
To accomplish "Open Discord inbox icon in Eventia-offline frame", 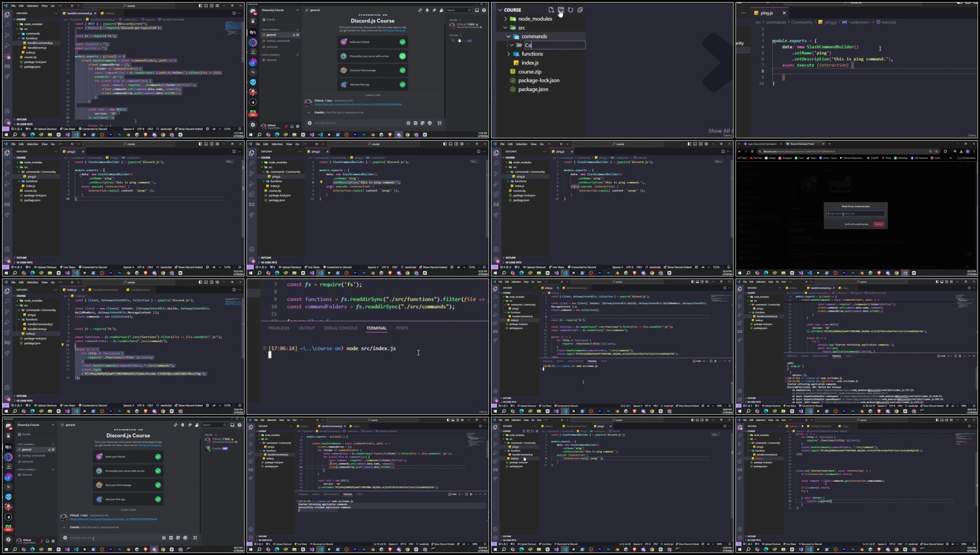I will point(477,10).
